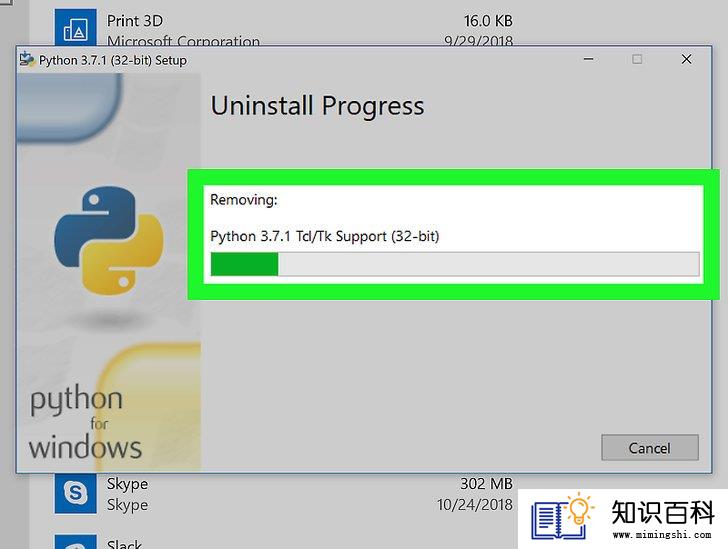Screen dimensions: 728x549
Task: Click the python for windows text
Action: [85, 423]
